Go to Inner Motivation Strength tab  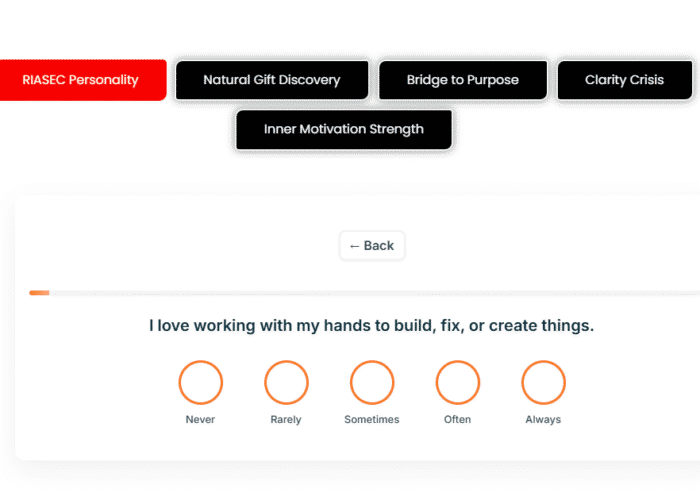click(344, 129)
